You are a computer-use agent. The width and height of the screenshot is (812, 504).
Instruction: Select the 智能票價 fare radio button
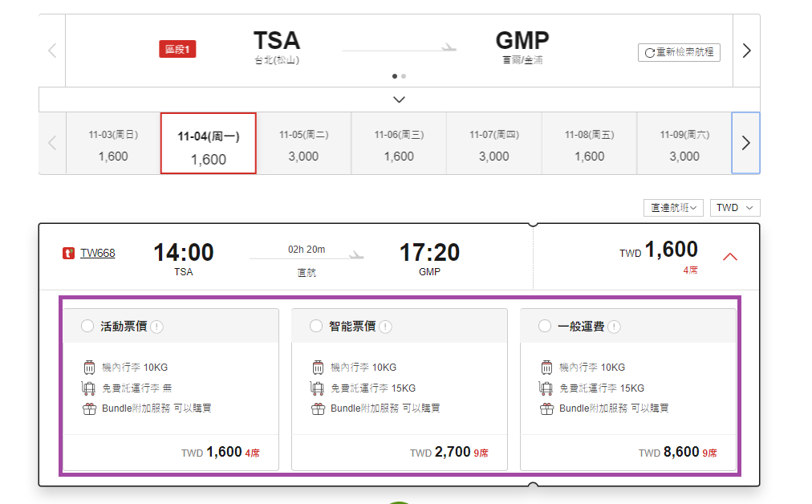316,326
